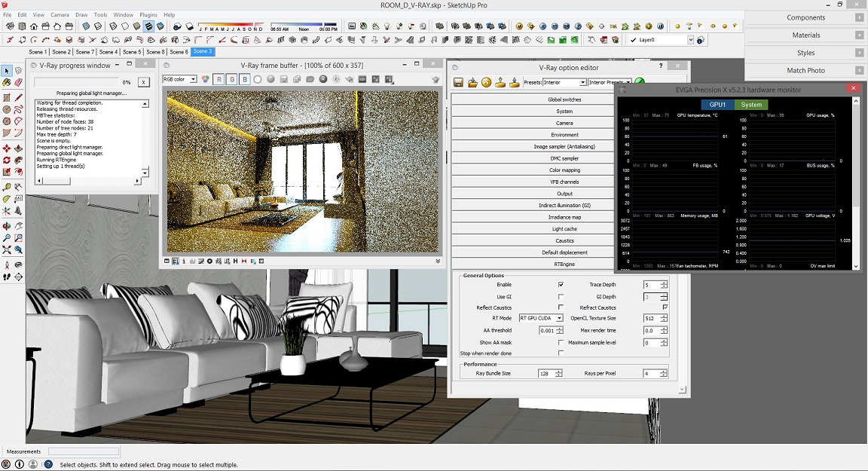Click the save image icon in frame buffer
The image size is (868, 471).
[284, 79]
